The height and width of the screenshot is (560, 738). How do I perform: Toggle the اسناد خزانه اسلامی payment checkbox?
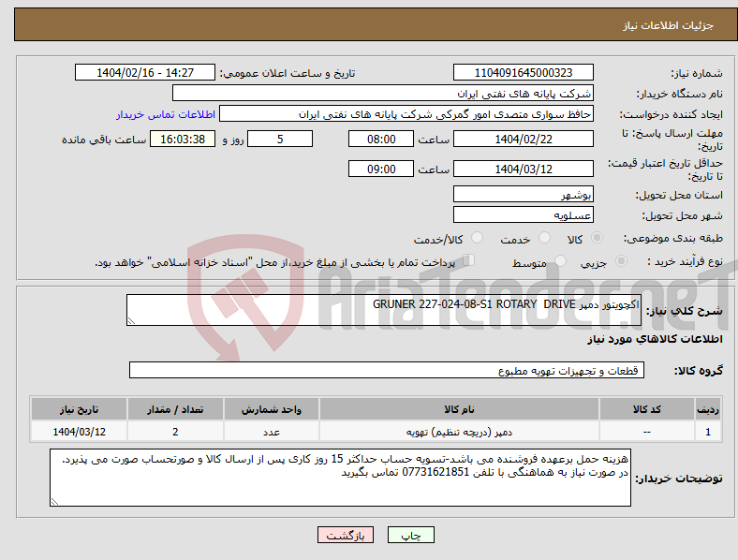point(469,259)
